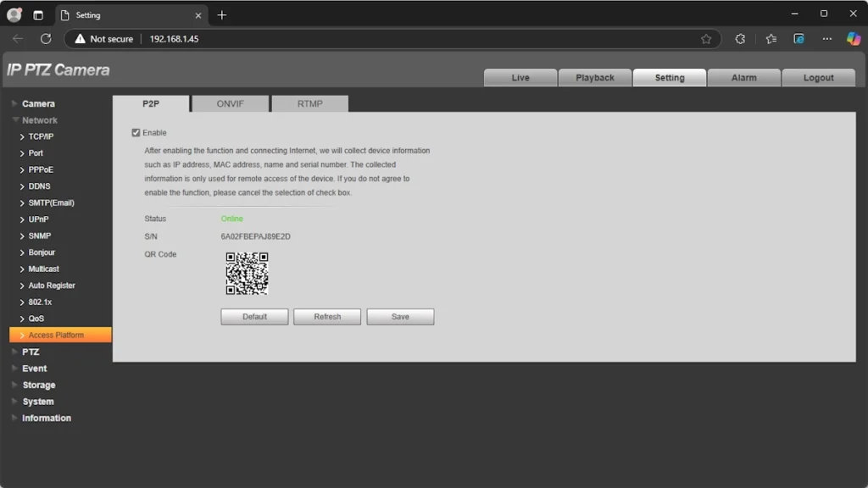Viewport: 868px width, 488px height.
Task: Open the browser extensions icon
Action: (740, 39)
